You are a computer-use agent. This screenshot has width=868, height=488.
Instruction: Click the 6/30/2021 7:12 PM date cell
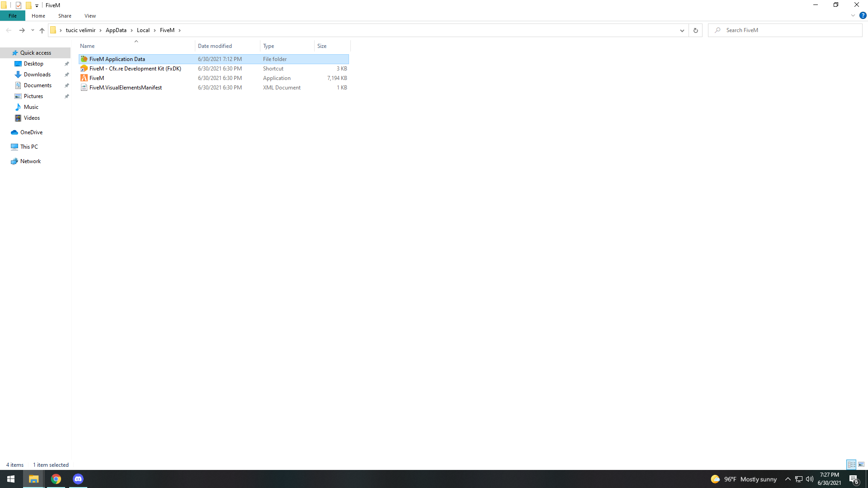click(220, 59)
